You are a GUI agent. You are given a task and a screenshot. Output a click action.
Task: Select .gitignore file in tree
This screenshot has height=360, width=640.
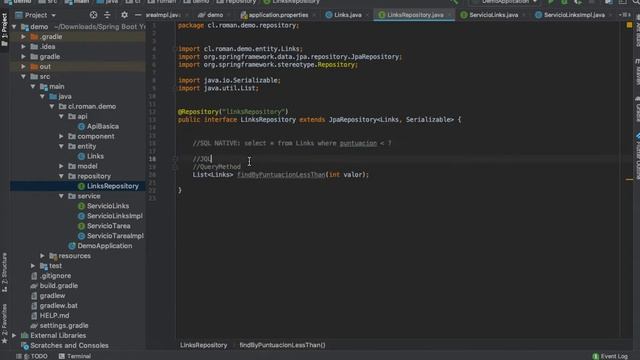pos(51,276)
